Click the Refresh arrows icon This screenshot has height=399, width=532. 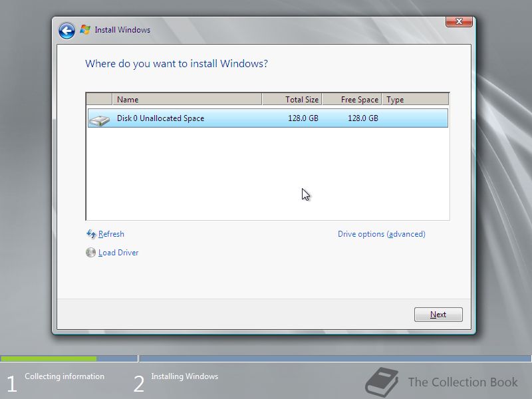(90, 234)
